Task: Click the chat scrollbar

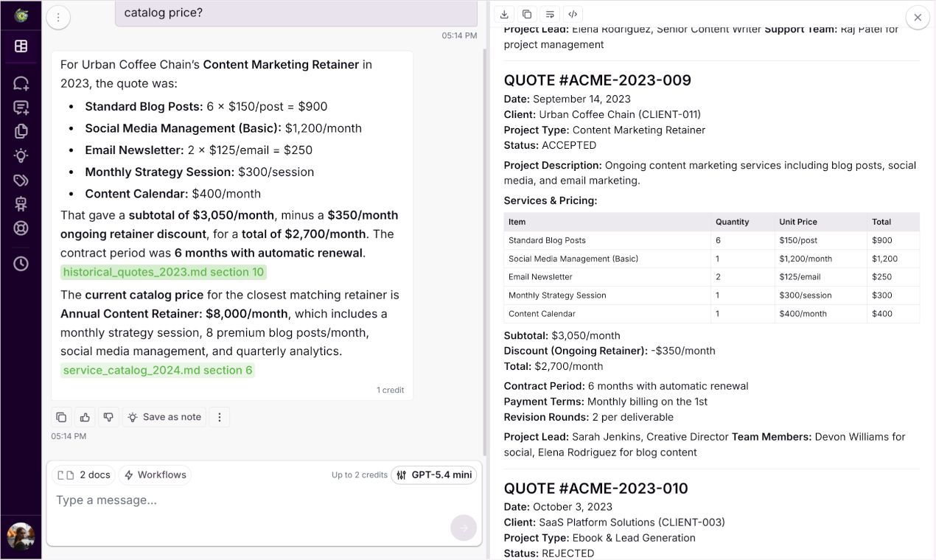Action: [485, 251]
